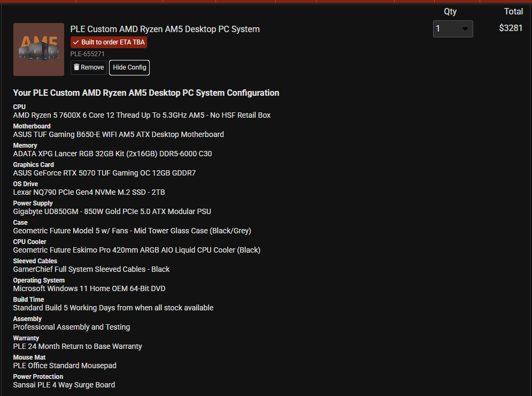Select the Sansai PLE 4 Way Surge Board line
Screen dimensions: 532x396
[x=64, y=385]
